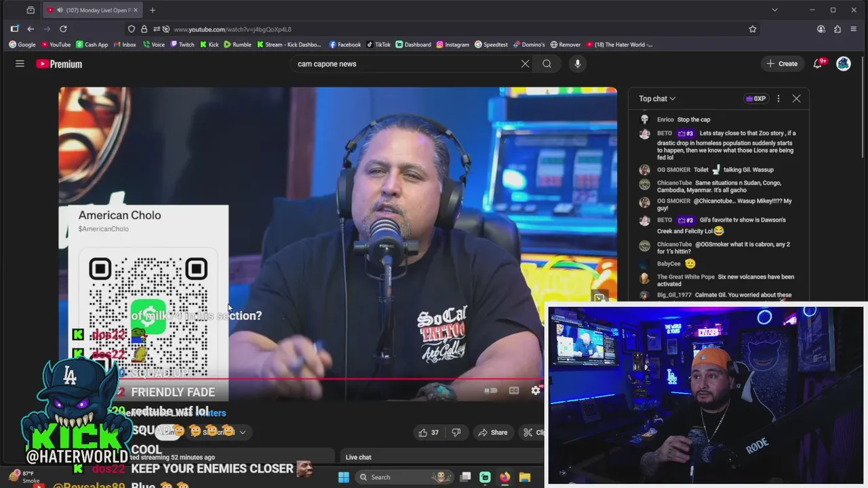This screenshot has height=488, width=868.
Task: Click the Live chat section header
Action: tap(359, 457)
